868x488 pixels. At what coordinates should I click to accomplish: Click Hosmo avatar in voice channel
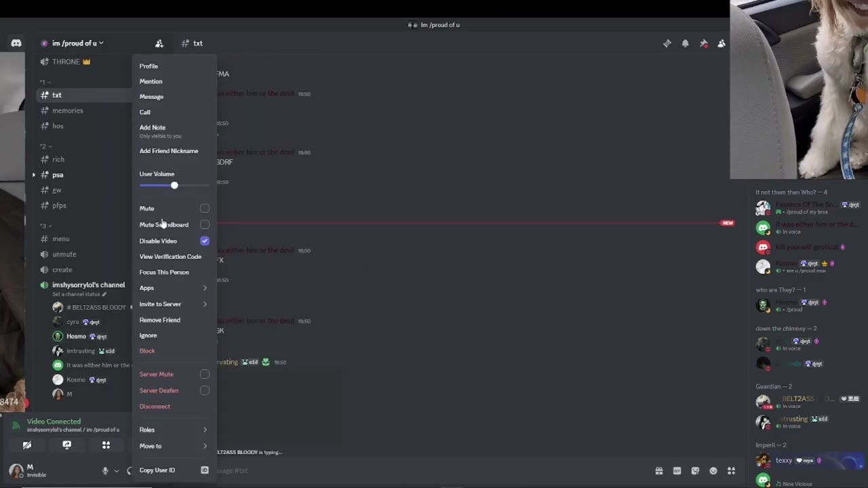[58, 336]
